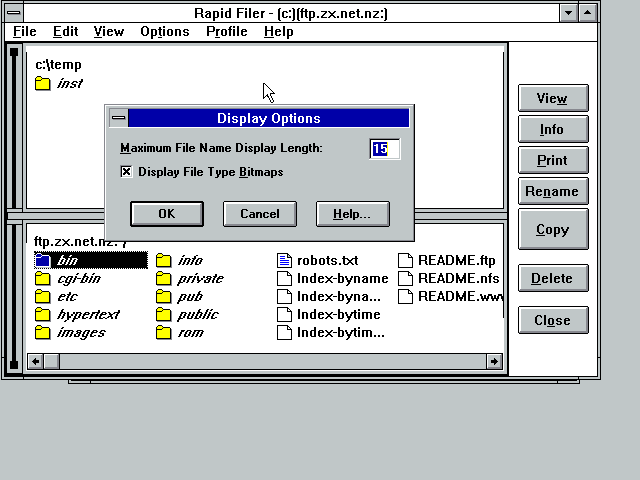The height and width of the screenshot is (480, 640).
Task: Click the Delete side button
Action: [553, 278]
